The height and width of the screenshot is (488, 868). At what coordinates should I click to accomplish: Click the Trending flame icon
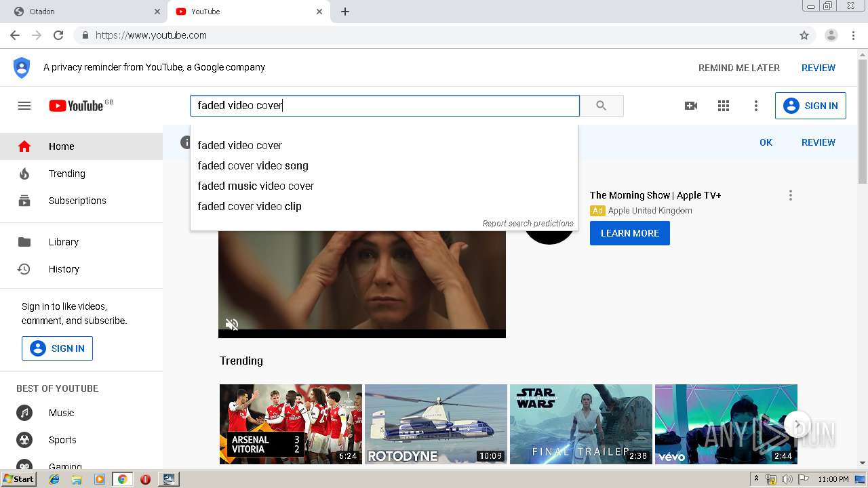tap(24, 174)
